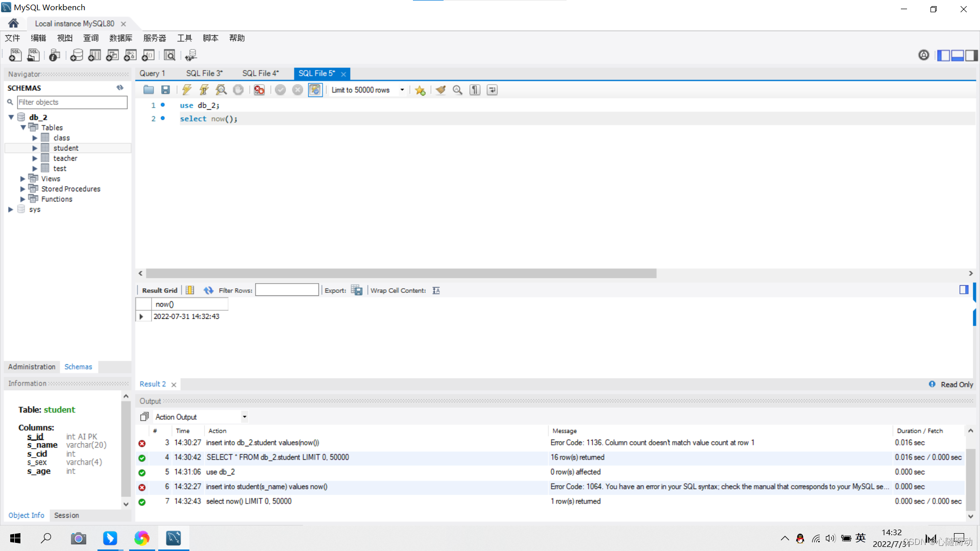Expand the Views folder

tap(22, 179)
